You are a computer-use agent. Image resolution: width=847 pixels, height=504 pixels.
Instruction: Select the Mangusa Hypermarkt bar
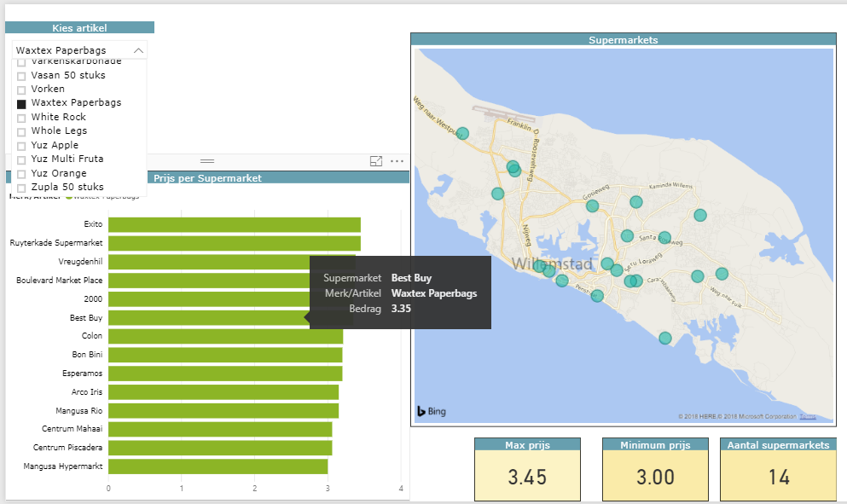(x=218, y=466)
